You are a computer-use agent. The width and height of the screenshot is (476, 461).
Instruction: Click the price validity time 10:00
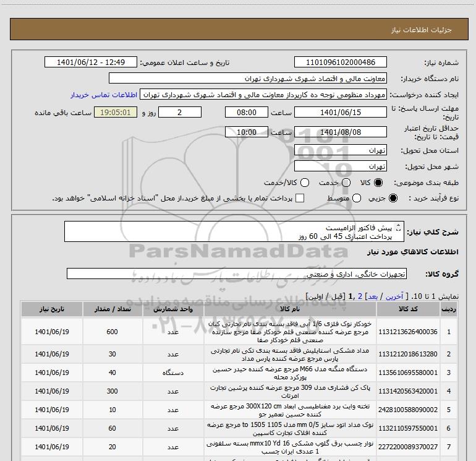pyautogui.click(x=247, y=132)
